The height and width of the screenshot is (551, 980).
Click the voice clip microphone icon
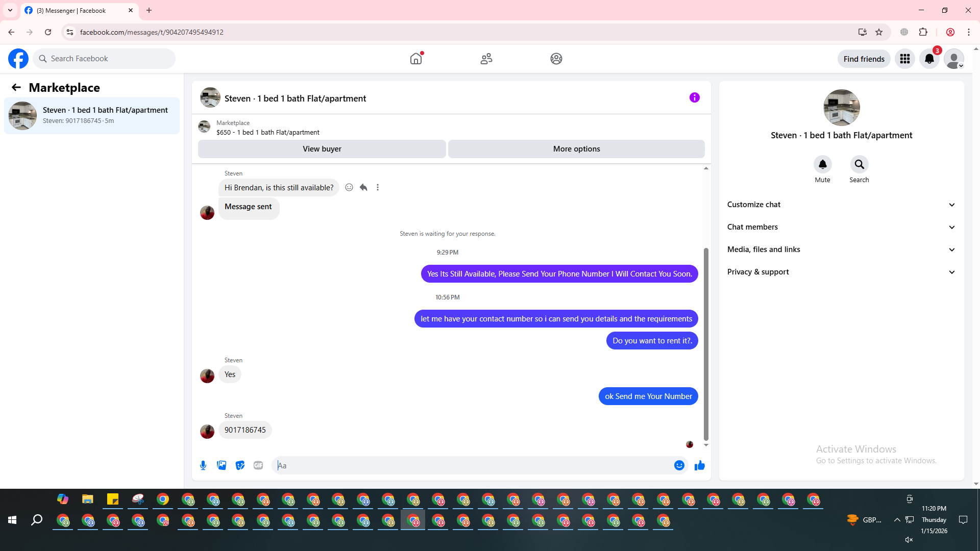203,465
